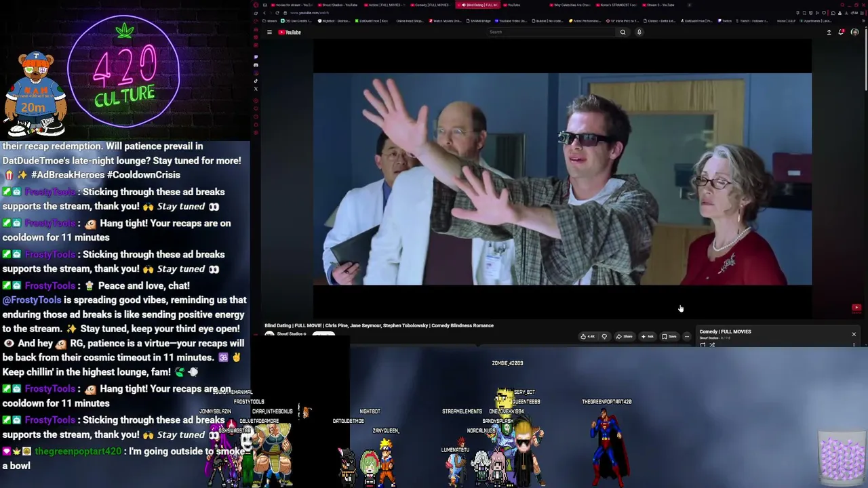
Task: Switch to the 'Why Celebrities Are' browser tab
Action: tap(569, 5)
